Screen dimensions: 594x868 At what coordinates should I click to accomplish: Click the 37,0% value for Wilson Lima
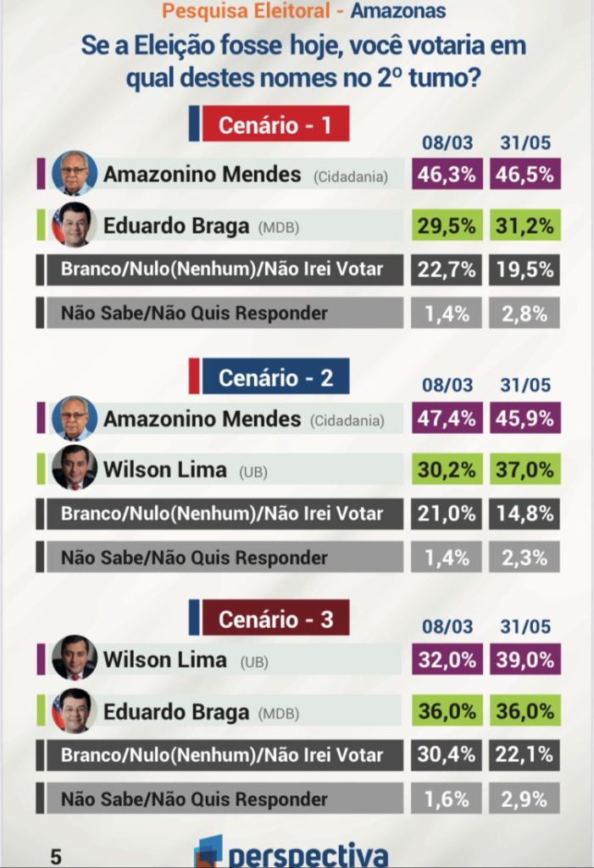525,469
